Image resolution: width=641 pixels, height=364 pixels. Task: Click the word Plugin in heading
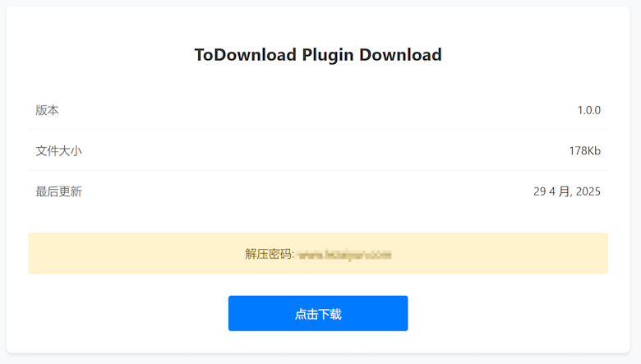(x=328, y=55)
